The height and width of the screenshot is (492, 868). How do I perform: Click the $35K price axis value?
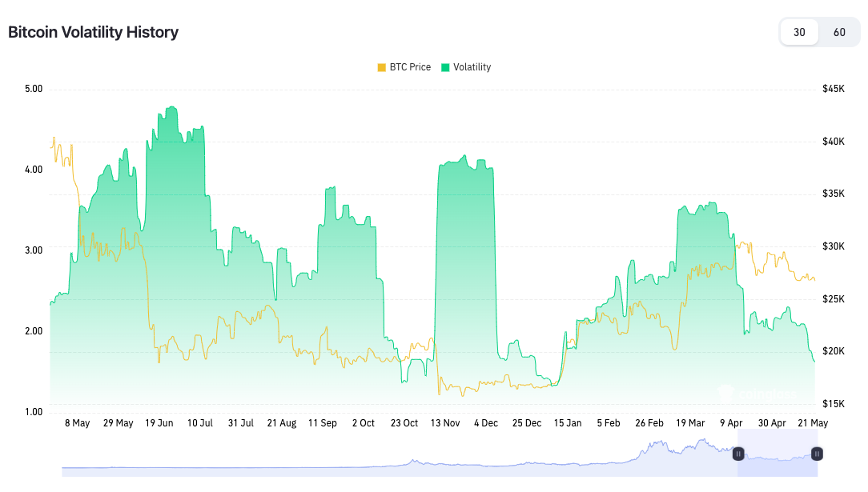coord(833,194)
